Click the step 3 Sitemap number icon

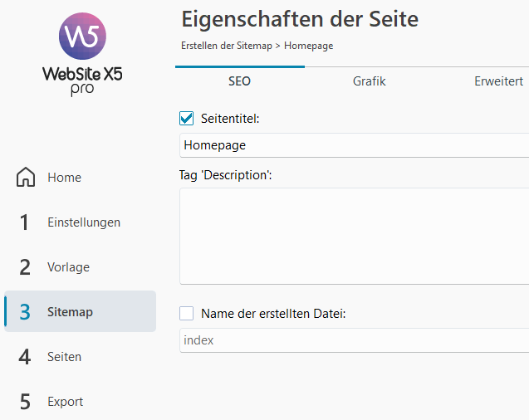click(25, 312)
